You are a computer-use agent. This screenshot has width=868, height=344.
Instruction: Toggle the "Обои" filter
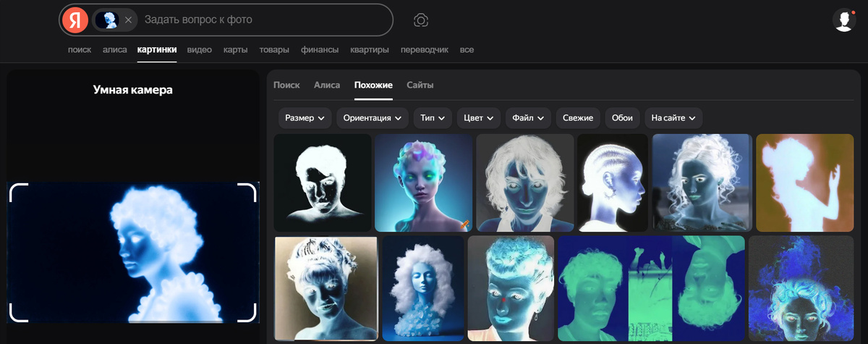[x=622, y=118]
